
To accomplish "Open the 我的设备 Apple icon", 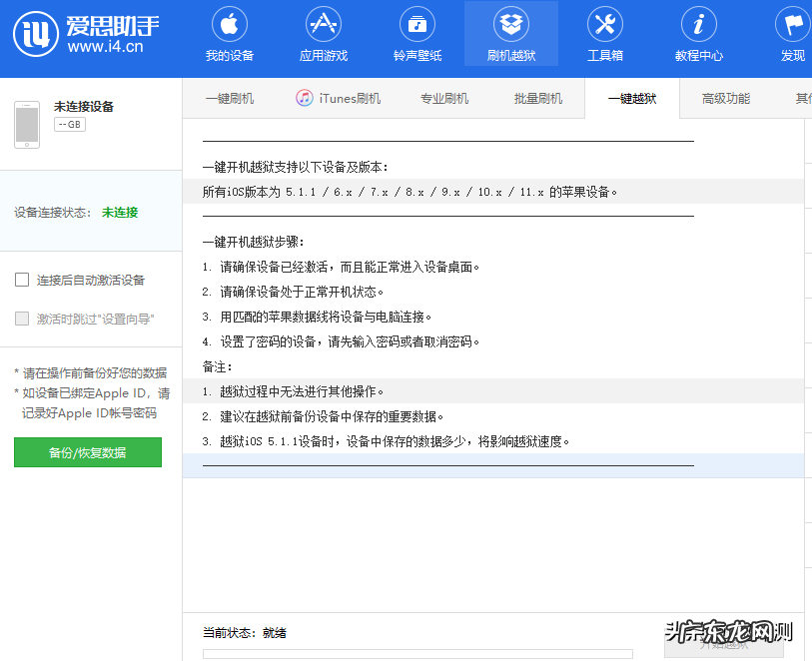I will point(230,24).
